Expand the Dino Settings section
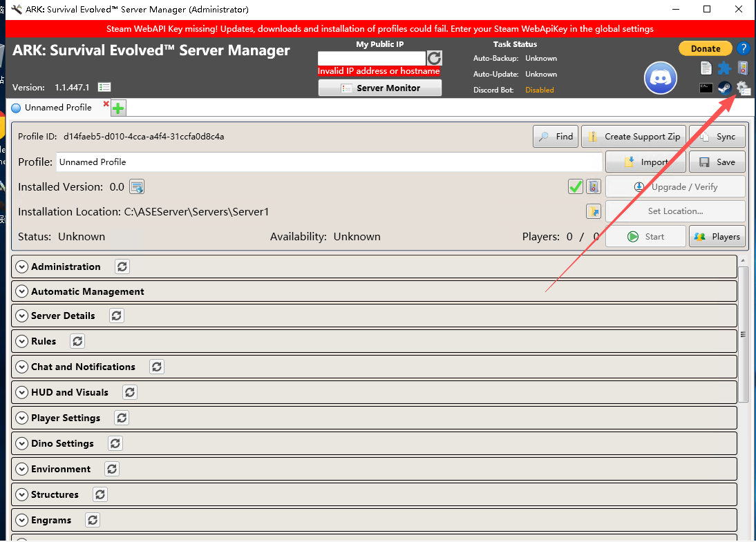The height and width of the screenshot is (542, 756). tap(21, 443)
